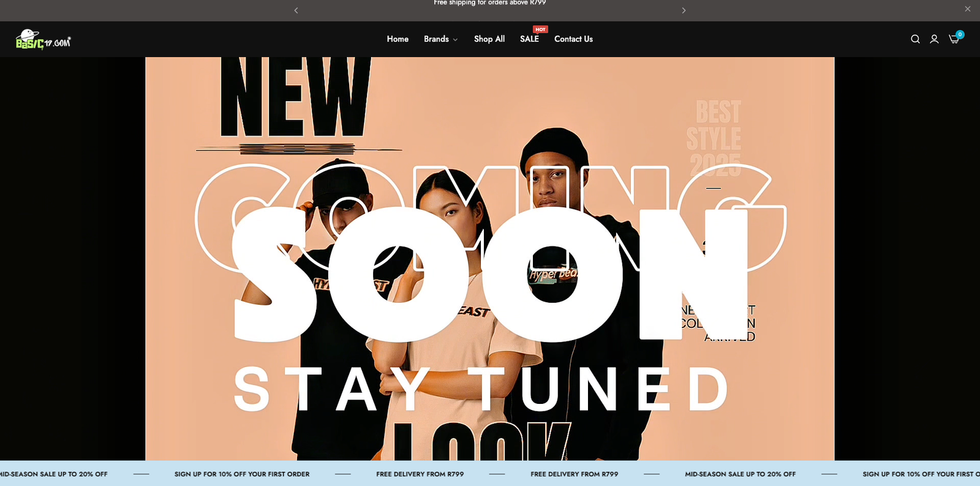Click the Basic17.com logo
Viewport: 980px width, 486px height.
[43, 39]
